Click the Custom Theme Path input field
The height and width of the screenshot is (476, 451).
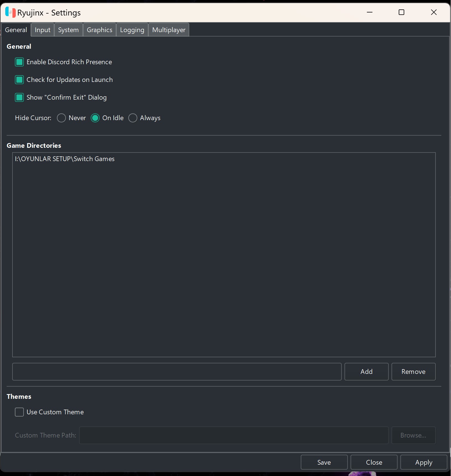click(234, 435)
